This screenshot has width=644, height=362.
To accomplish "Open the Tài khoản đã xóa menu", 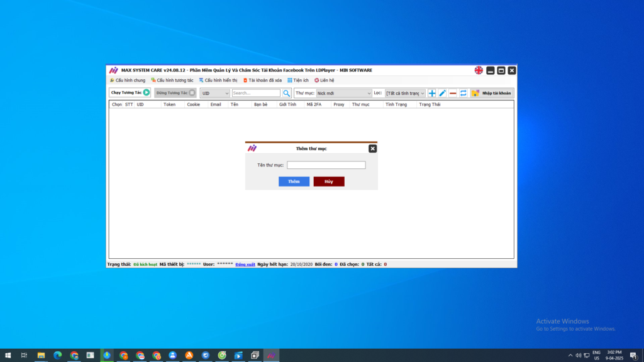I will click(x=262, y=80).
